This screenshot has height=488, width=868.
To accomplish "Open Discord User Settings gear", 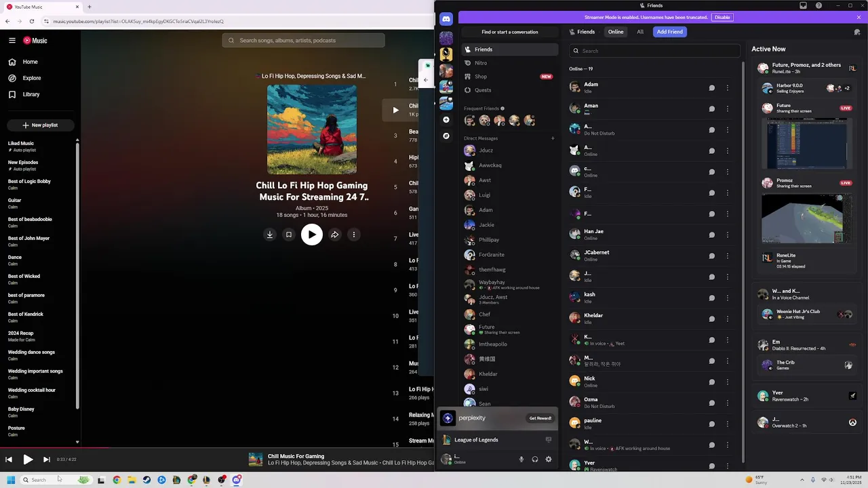I will pyautogui.click(x=549, y=460).
